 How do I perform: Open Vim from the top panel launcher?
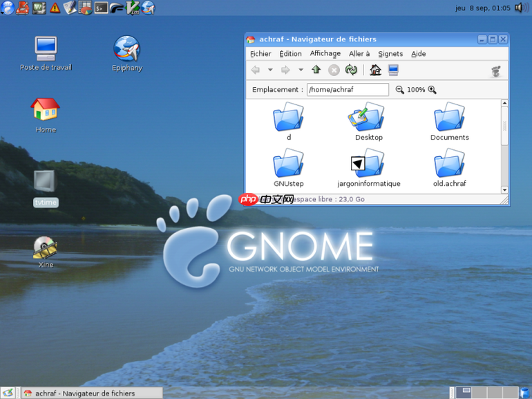133,8
